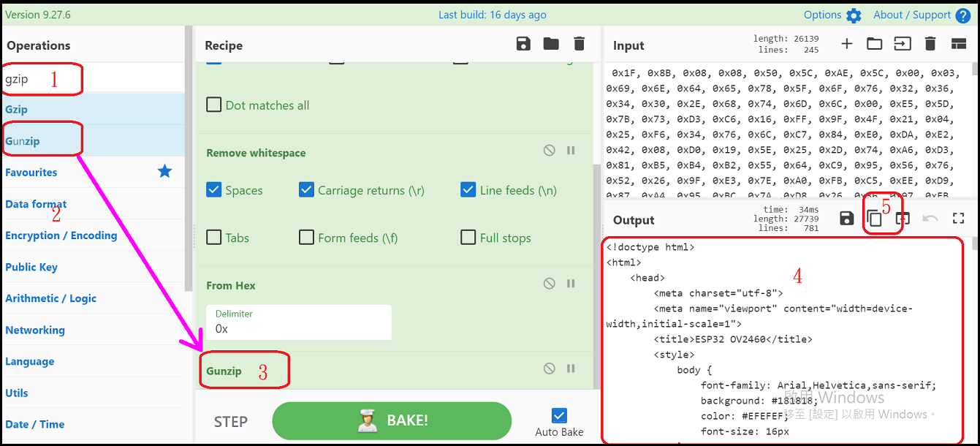980x446 pixels.
Task: Disable the Gunzip recipe operation
Action: [x=549, y=368]
